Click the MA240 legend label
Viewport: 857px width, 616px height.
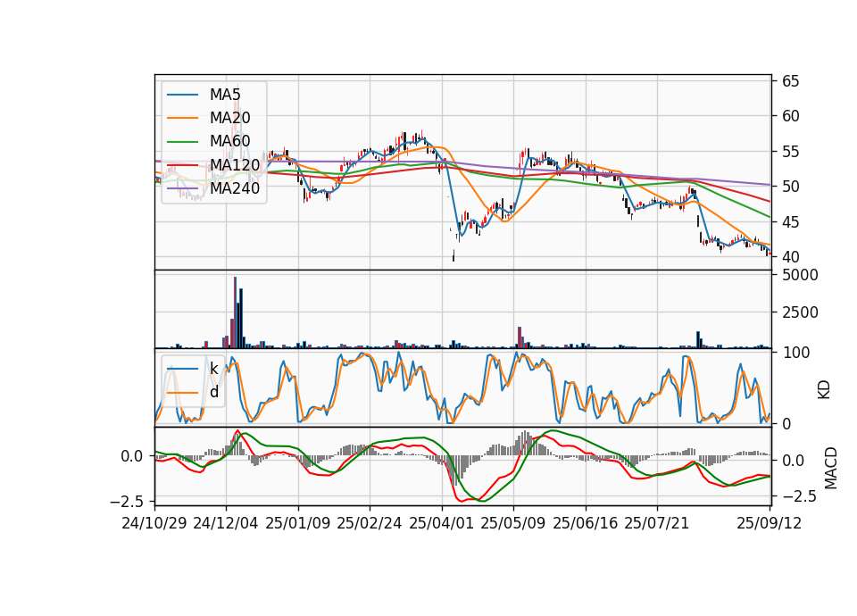click(235, 188)
